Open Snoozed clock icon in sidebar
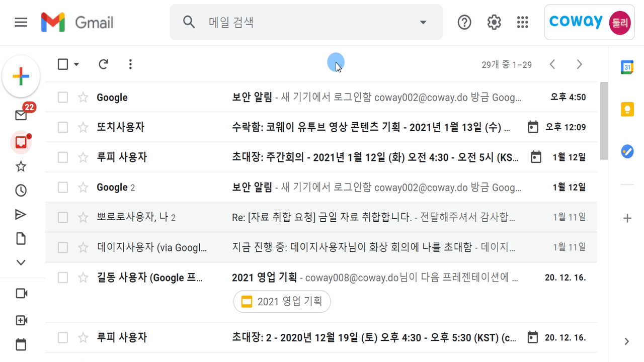The width and height of the screenshot is (644, 362). tap(21, 191)
